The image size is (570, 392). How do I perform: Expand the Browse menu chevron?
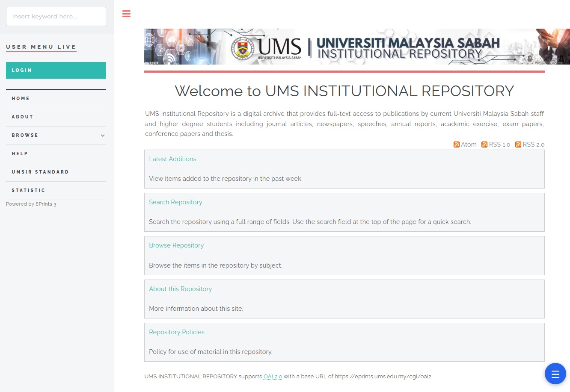tap(103, 136)
